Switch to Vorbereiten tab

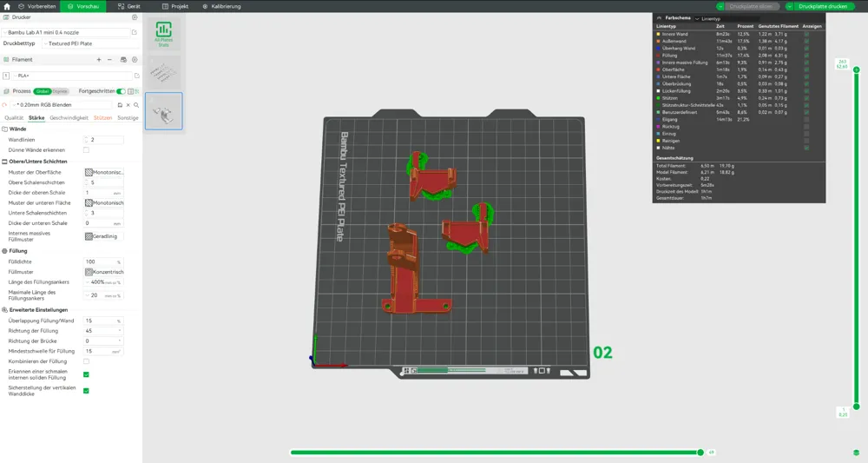[36, 6]
